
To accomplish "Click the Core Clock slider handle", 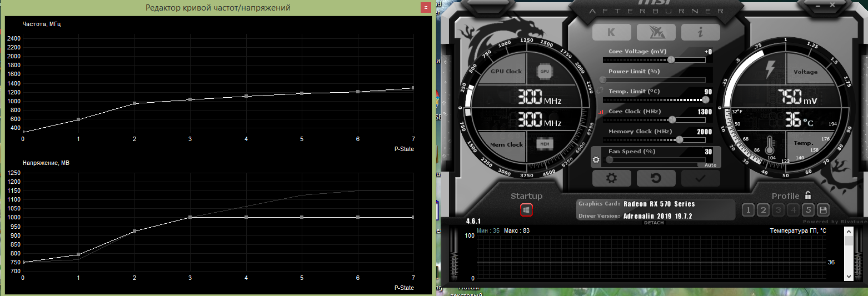I will (x=672, y=119).
